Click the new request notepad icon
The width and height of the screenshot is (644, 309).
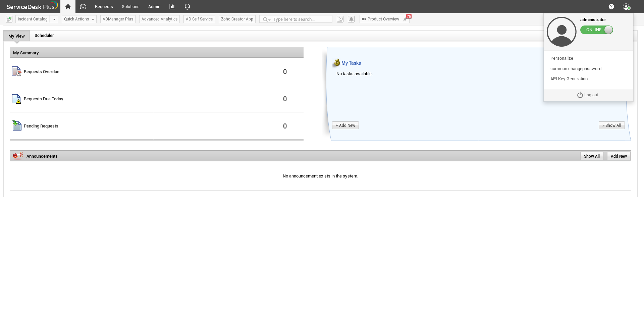point(9,19)
